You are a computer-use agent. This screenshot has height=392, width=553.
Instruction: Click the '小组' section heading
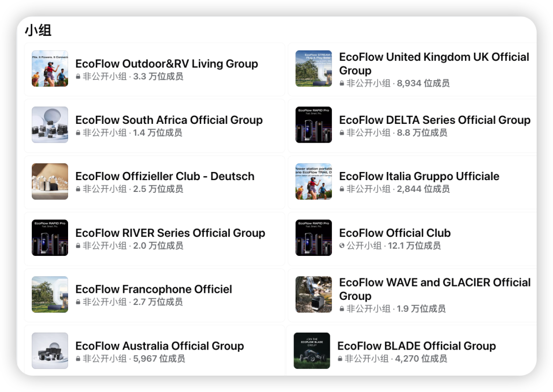pos(38,30)
